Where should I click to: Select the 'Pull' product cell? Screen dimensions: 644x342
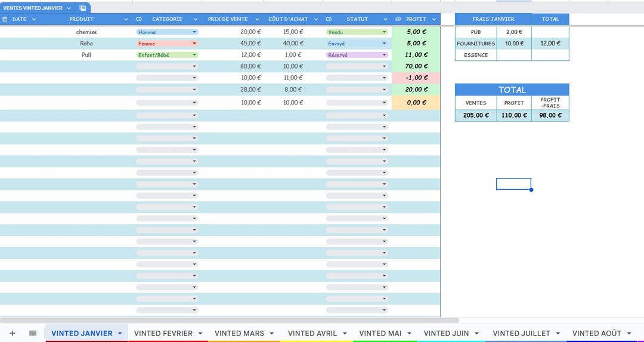(x=86, y=55)
